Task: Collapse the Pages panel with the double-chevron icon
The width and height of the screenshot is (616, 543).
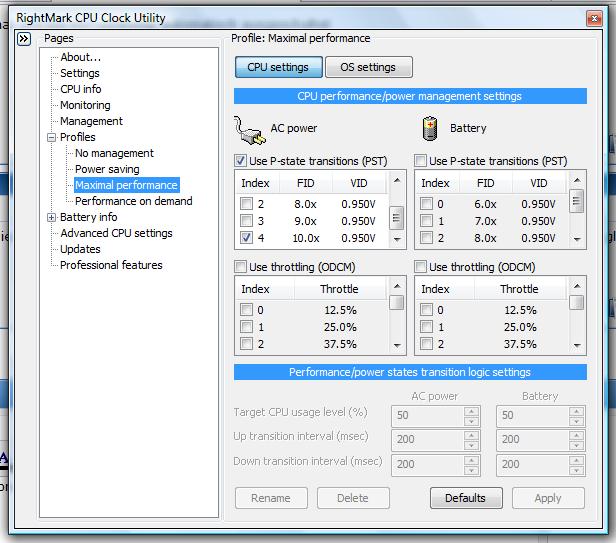Action: pyautogui.click(x=24, y=39)
